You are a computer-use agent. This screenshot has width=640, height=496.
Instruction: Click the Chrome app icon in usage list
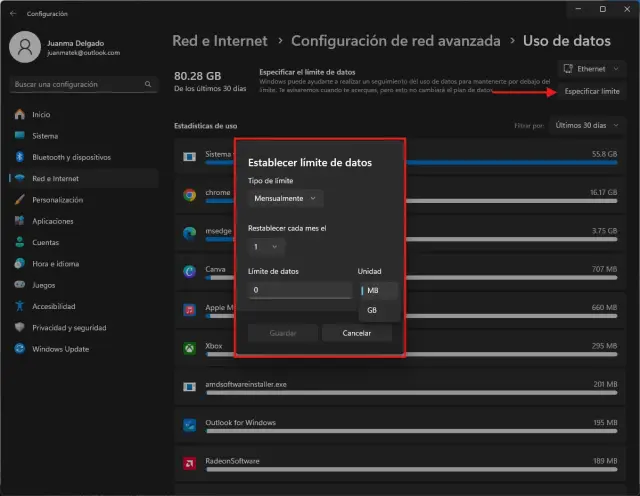click(189, 194)
